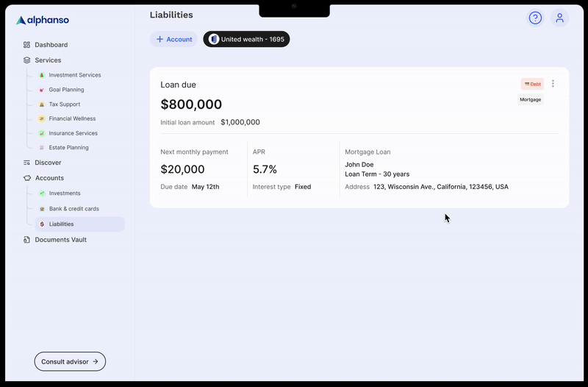Click the Initial loan amount label
Viewport: 588px width, 387px height.
tap(187, 122)
